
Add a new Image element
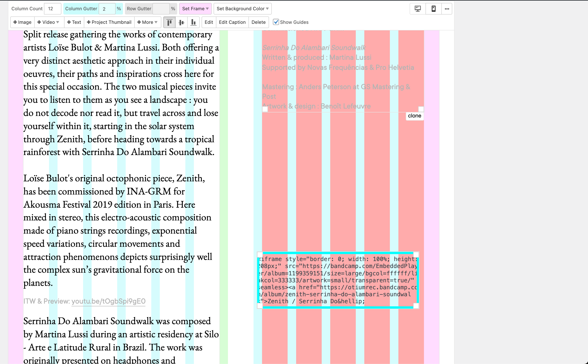[22, 22]
